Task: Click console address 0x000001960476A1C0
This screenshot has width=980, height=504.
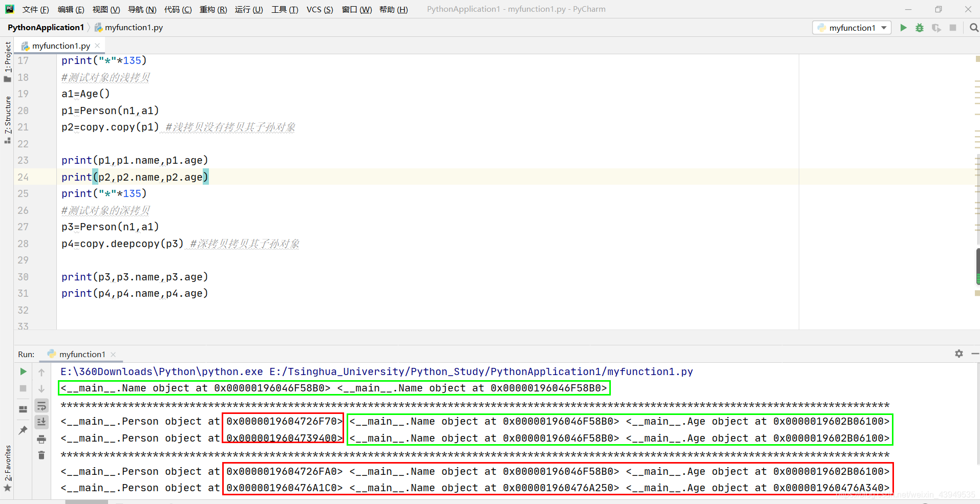Action: click(282, 488)
